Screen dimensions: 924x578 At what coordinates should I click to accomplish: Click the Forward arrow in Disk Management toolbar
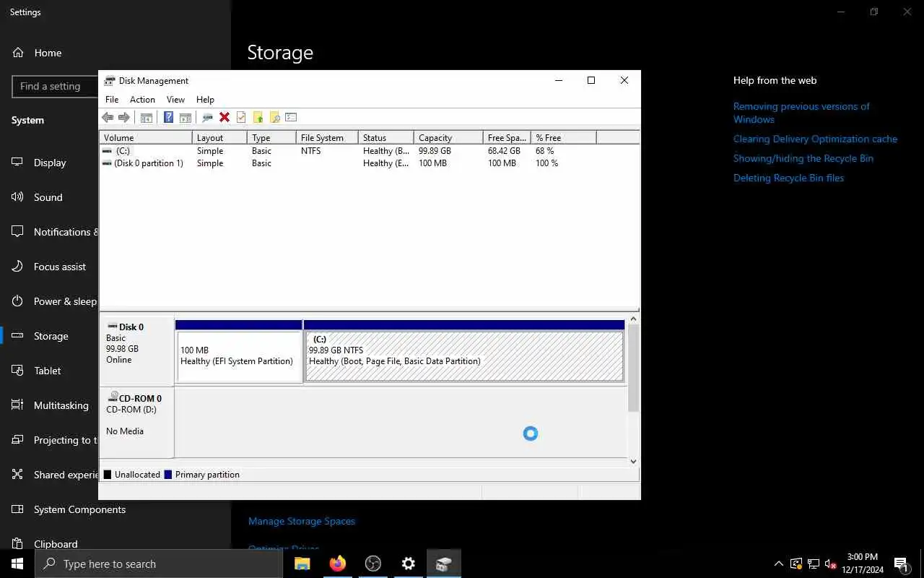click(x=124, y=117)
